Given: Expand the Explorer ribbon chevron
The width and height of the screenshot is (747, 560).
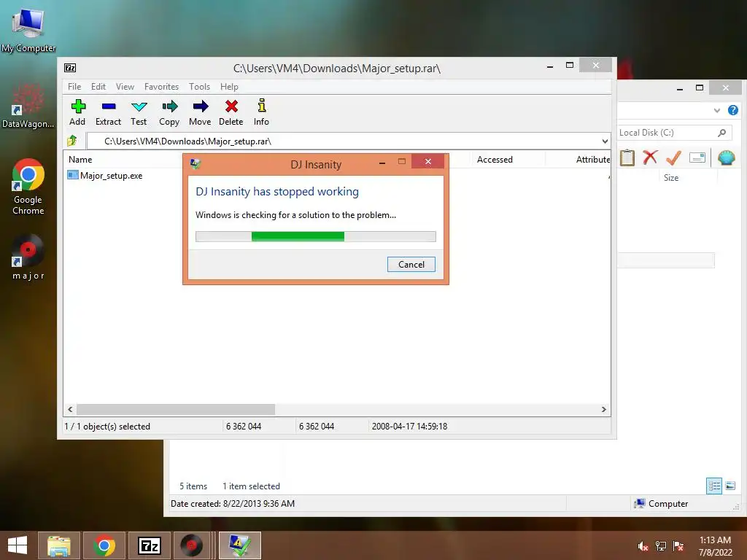Looking at the screenshot, I should click(716, 111).
